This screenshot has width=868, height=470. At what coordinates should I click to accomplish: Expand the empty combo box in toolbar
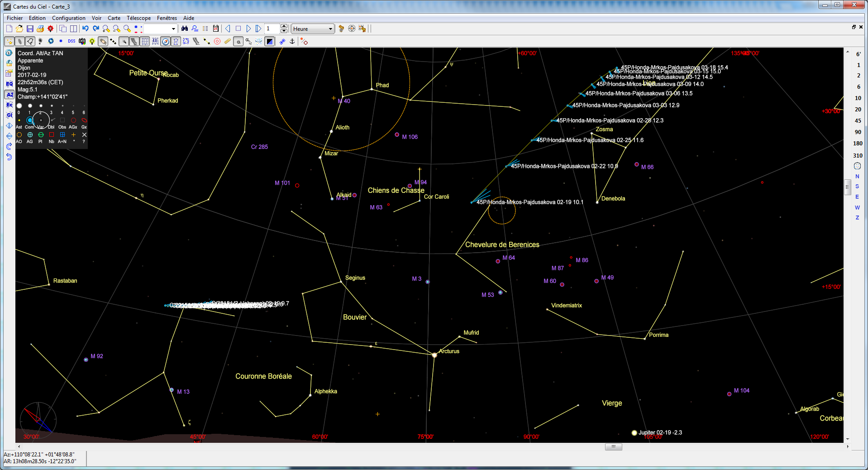pyautogui.click(x=173, y=29)
